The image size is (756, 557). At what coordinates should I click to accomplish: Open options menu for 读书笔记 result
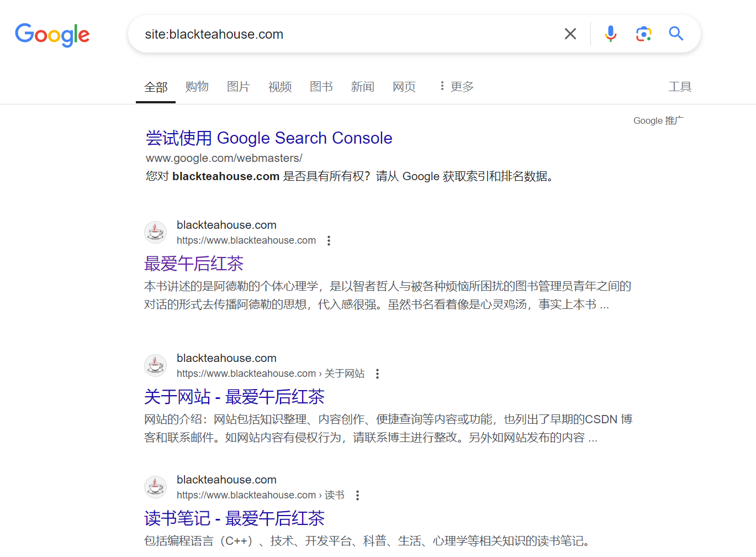click(x=357, y=495)
